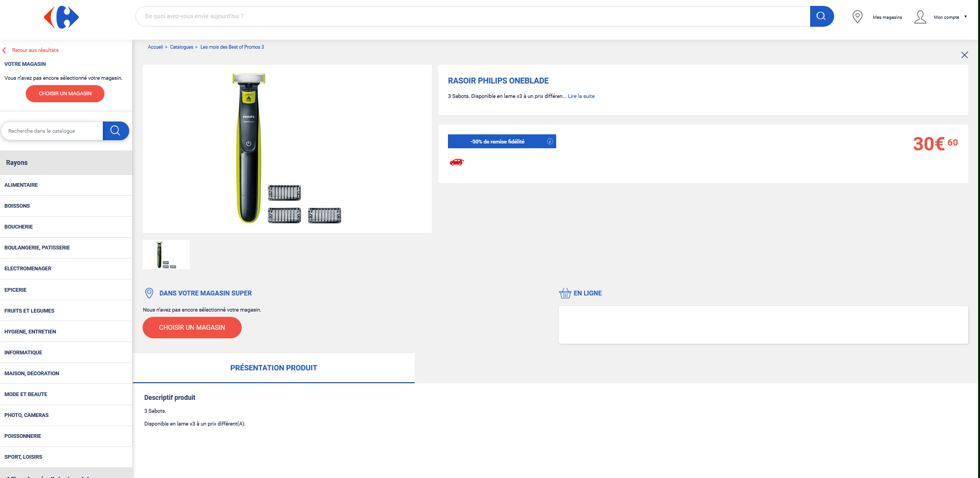Open the ELECTROMENAGER category
980x478 pixels.
tap(28, 269)
